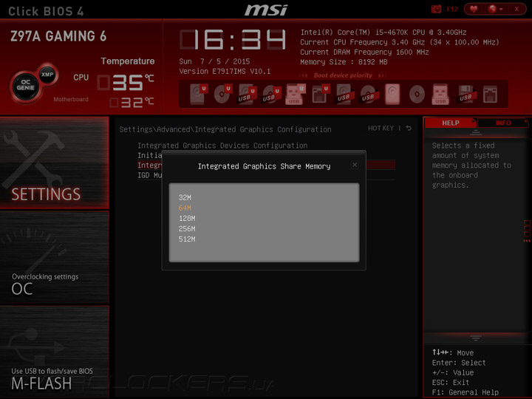The width and height of the screenshot is (532, 399).
Task: Click right arrows beside Boot device priority
Action: (382, 75)
